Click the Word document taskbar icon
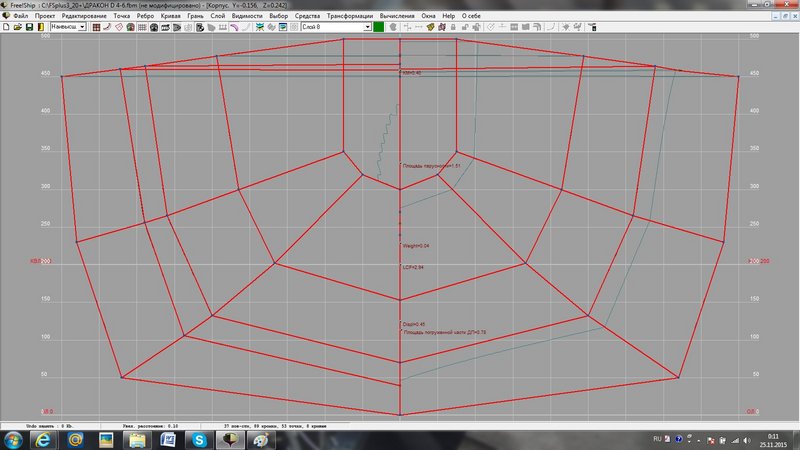The width and height of the screenshot is (800, 450). (x=169, y=439)
